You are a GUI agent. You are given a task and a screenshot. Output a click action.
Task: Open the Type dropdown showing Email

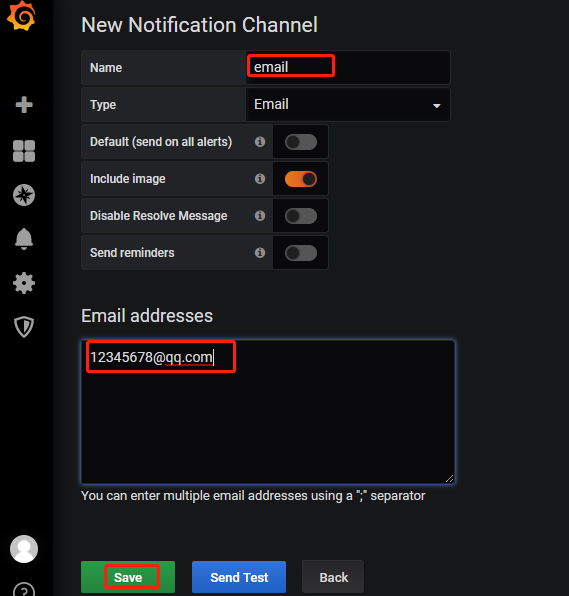pyautogui.click(x=348, y=105)
